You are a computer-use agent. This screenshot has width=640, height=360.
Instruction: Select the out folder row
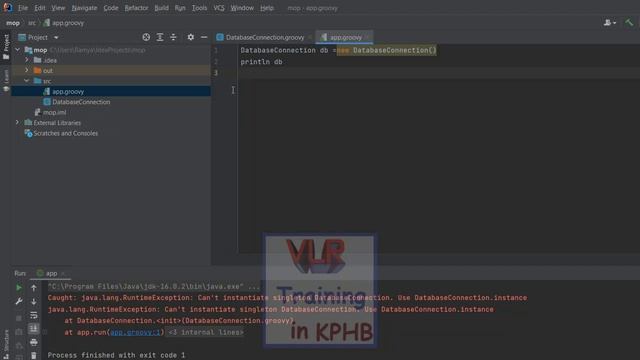[x=111, y=70]
